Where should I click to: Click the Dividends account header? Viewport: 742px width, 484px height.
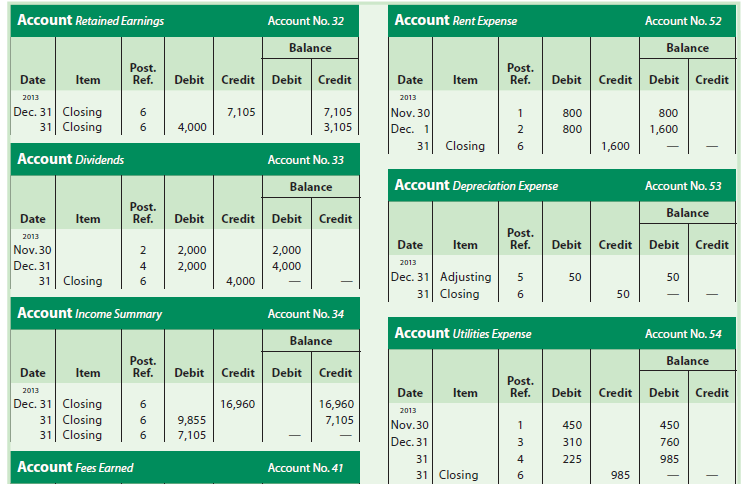70,159
